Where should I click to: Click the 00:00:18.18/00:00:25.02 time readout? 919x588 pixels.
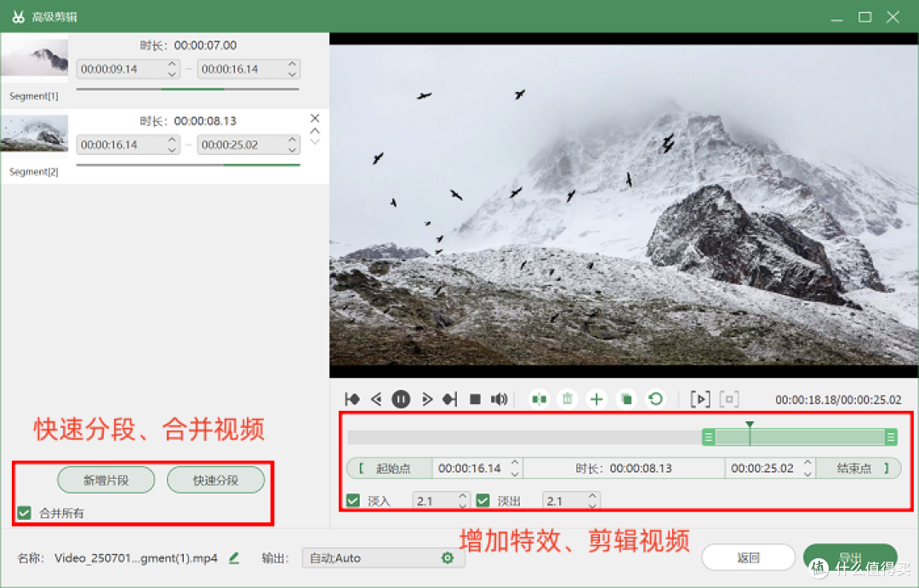838,400
